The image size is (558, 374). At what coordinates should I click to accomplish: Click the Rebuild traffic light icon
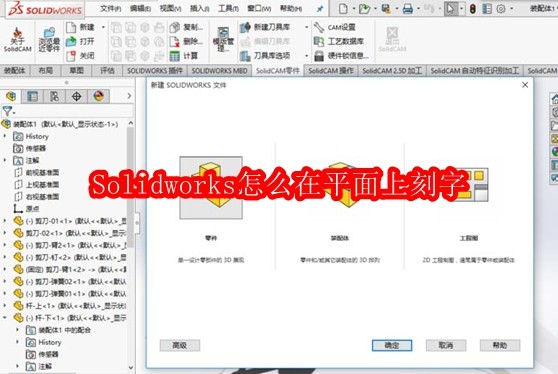pyautogui.click(x=473, y=9)
